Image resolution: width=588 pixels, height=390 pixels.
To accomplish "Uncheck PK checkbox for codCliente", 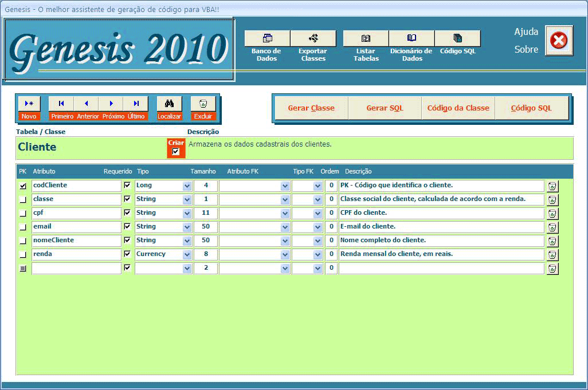I will point(23,186).
